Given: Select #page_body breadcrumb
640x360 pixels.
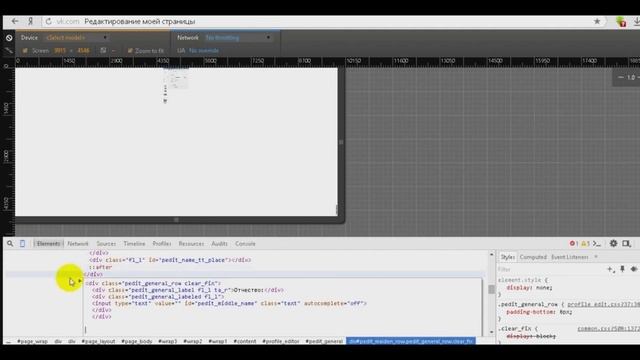Looking at the screenshot, I should pos(137,341).
